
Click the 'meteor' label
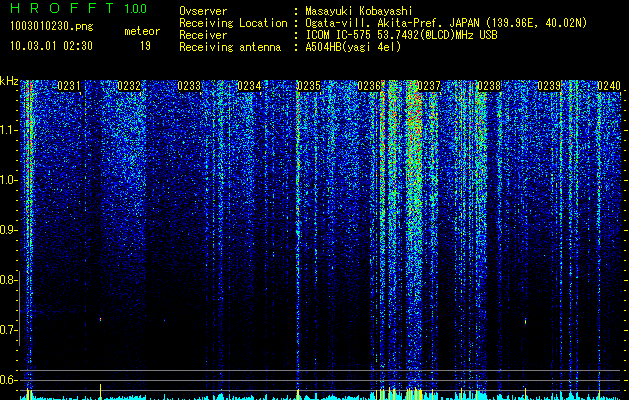click(142, 31)
